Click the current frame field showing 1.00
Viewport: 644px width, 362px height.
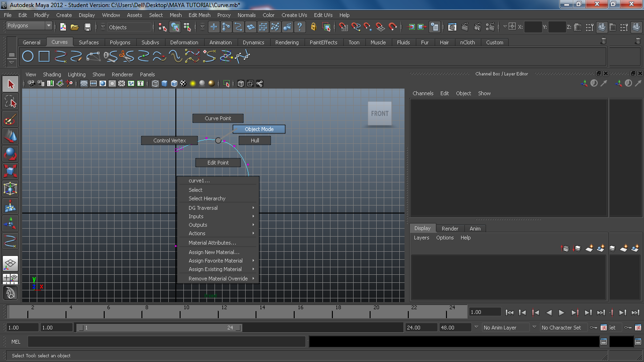coord(485,312)
